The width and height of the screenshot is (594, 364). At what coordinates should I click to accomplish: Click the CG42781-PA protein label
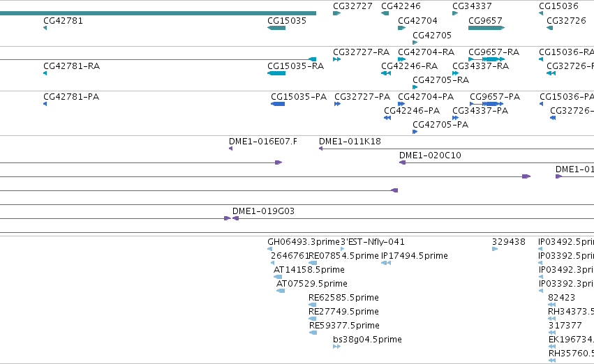tap(71, 97)
